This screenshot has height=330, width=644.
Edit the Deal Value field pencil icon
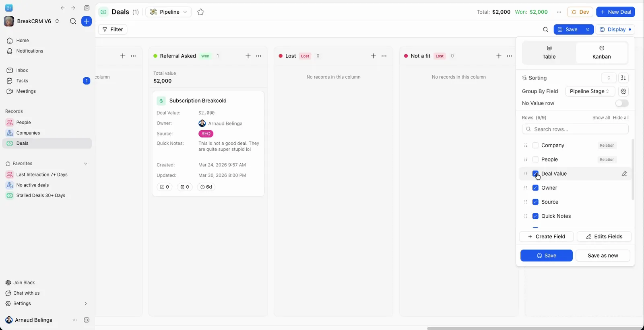pyautogui.click(x=624, y=174)
